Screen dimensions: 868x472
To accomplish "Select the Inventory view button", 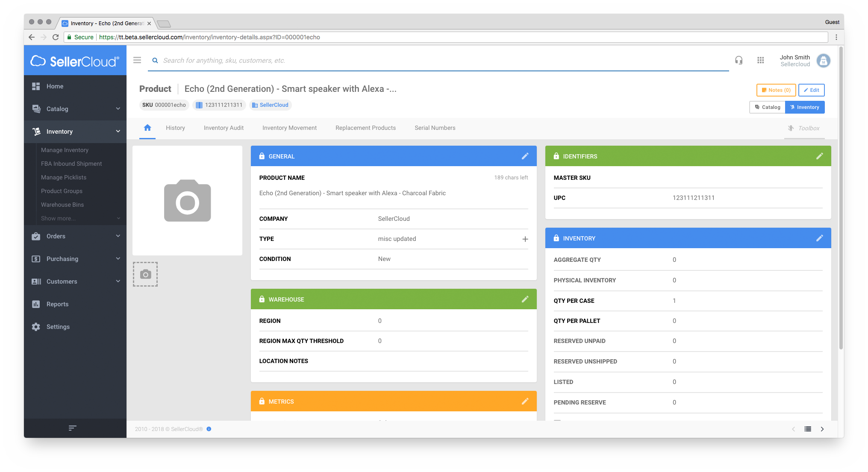I will (805, 107).
